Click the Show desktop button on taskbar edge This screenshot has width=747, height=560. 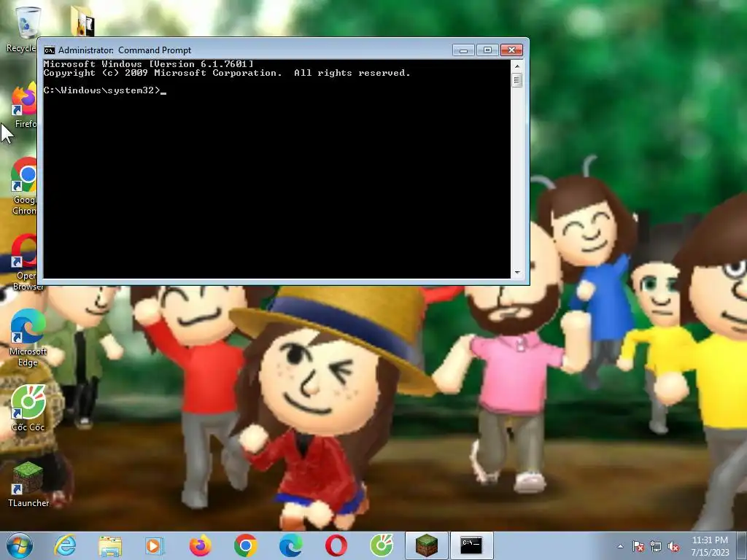click(742, 546)
